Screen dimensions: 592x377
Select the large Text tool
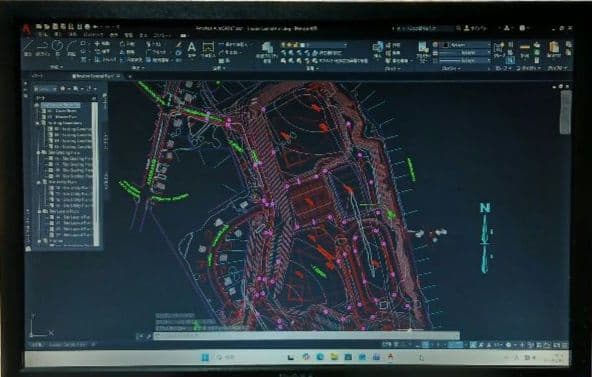(192, 49)
